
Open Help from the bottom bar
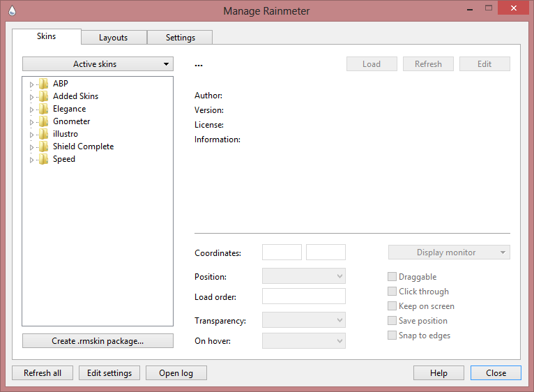coord(438,373)
